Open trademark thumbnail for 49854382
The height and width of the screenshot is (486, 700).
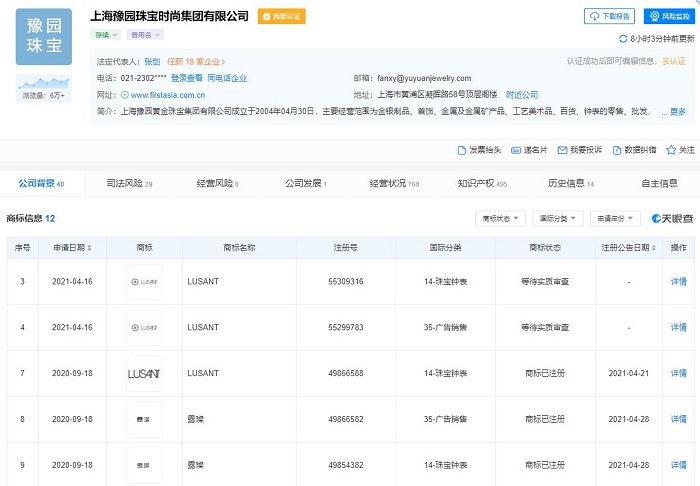pos(144,465)
